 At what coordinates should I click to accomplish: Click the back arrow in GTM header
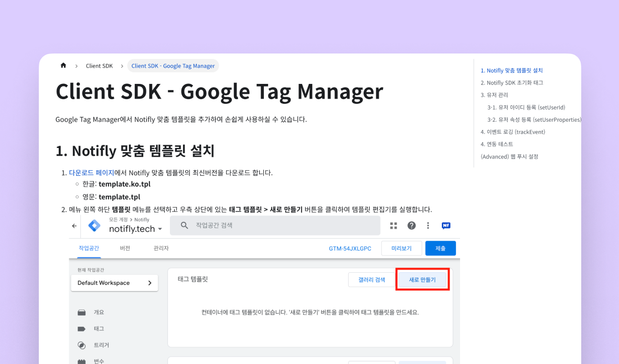tap(74, 226)
